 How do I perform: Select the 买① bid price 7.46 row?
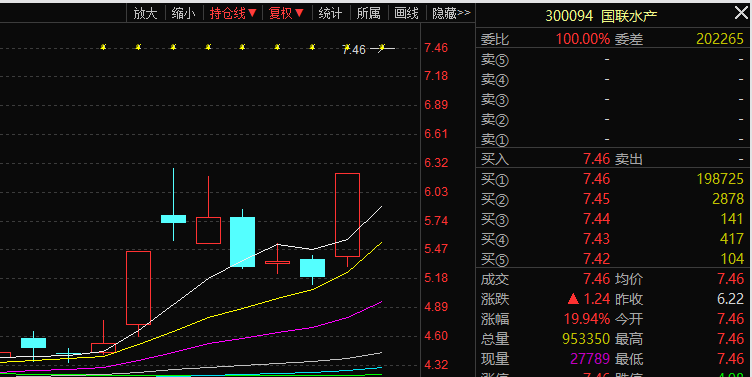coord(612,179)
